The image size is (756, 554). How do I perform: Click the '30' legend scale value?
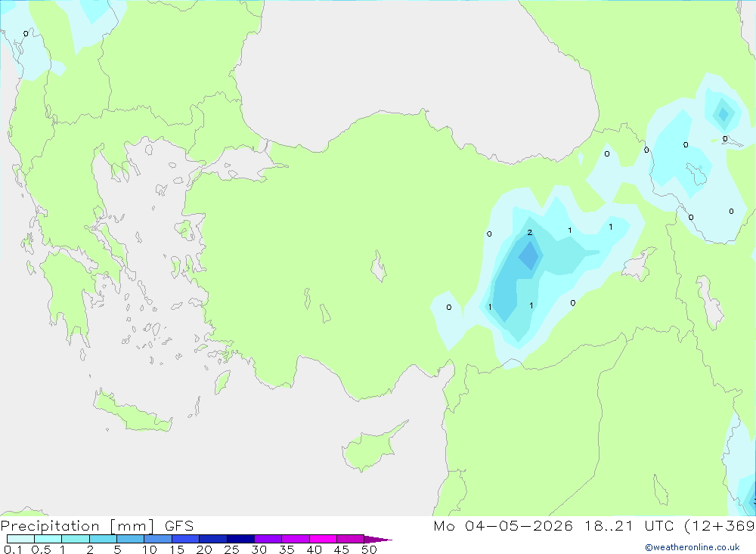(x=259, y=549)
